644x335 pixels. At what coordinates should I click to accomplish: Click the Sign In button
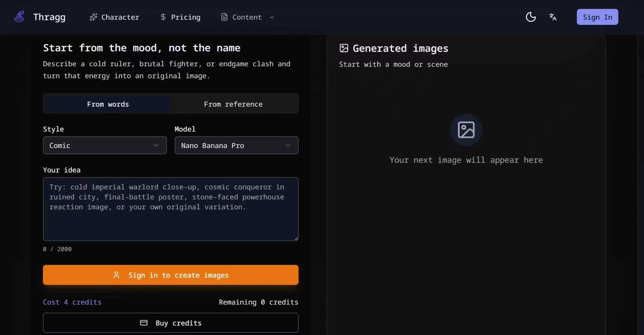597,17
